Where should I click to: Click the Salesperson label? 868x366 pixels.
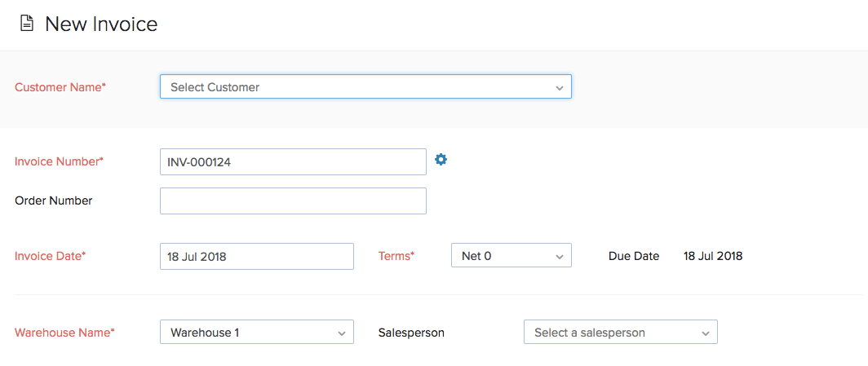[411, 333]
